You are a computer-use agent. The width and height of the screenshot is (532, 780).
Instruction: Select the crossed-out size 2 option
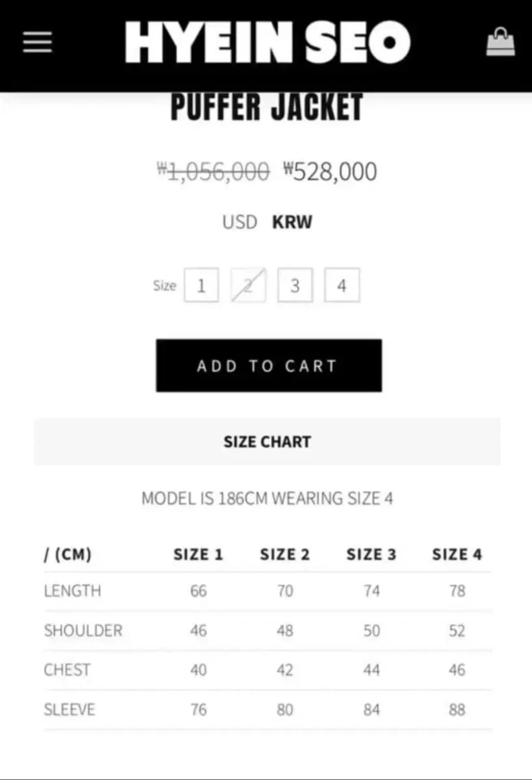[248, 285]
